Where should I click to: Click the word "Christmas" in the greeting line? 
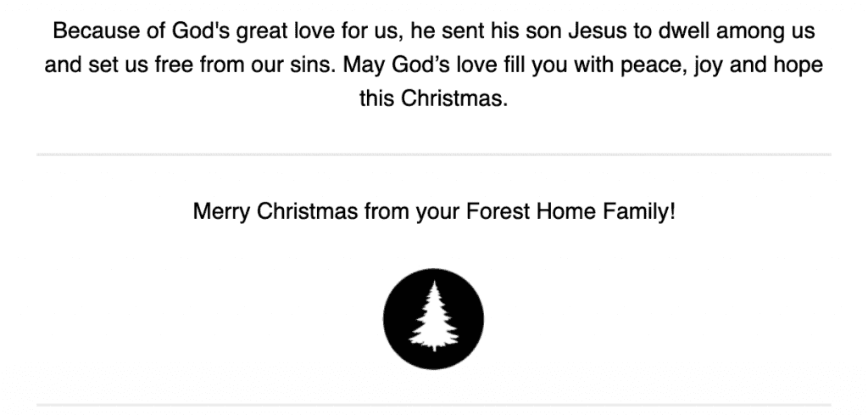pos(307,211)
